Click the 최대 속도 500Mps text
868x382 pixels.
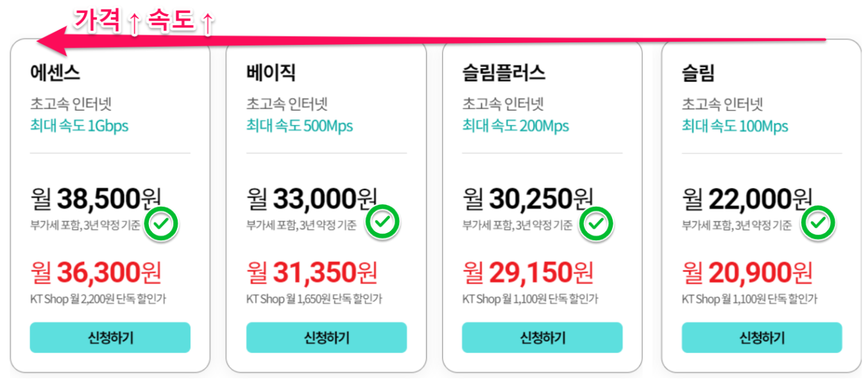(x=300, y=126)
